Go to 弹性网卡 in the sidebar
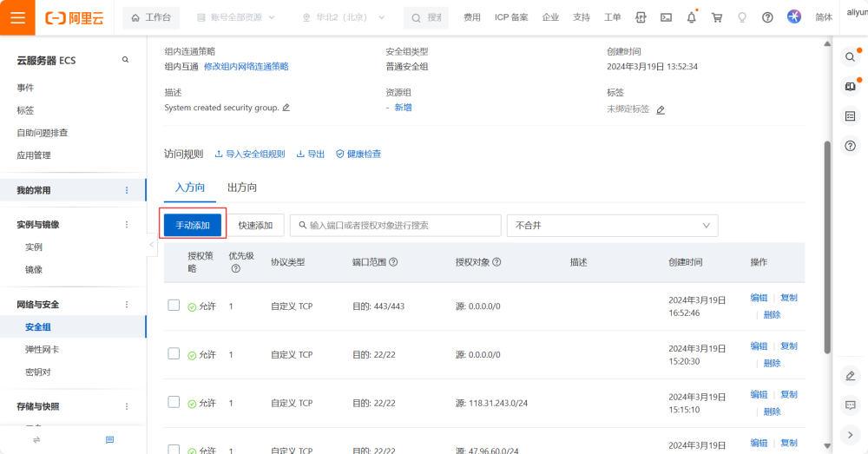 point(42,350)
